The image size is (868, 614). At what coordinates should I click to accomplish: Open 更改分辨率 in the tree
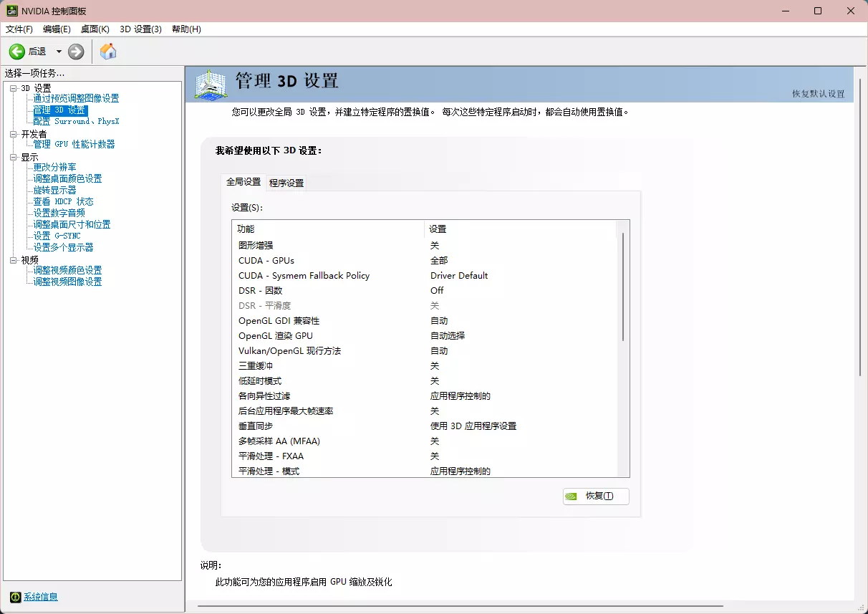54,167
